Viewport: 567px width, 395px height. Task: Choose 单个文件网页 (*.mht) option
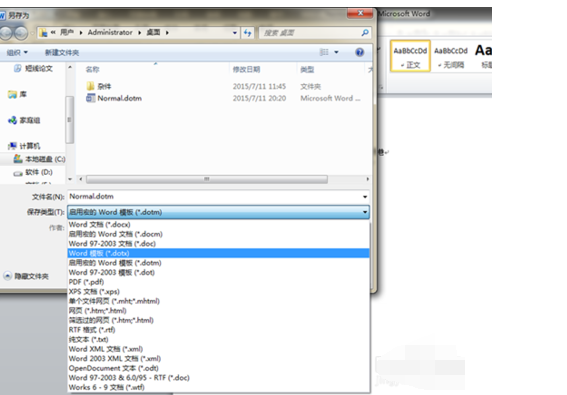click(x=218, y=301)
